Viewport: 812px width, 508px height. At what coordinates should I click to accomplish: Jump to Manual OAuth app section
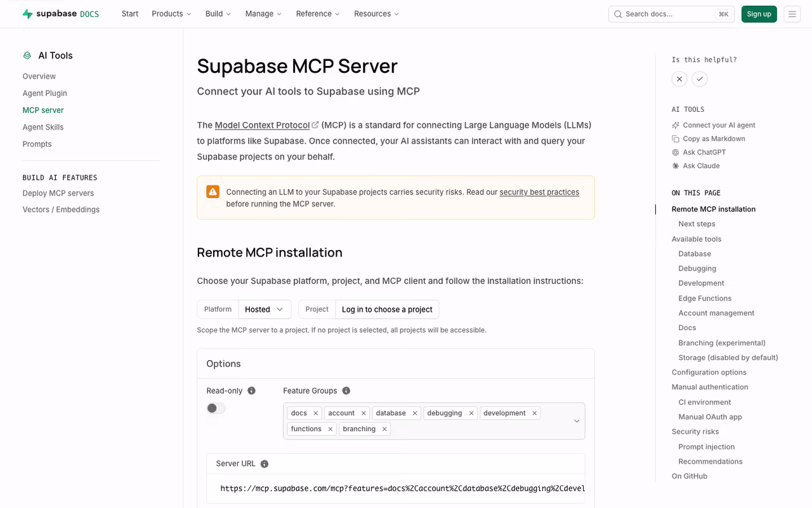(710, 417)
